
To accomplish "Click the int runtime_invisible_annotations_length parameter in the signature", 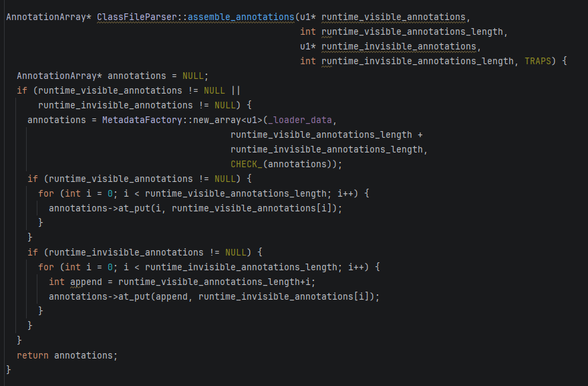I will 407,61.
